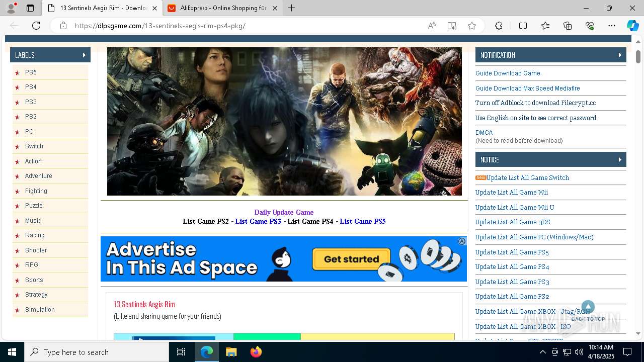Image resolution: width=644 pixels, height=362 pixels.
Task: Open the RPG label
Action: coord(32,265)
